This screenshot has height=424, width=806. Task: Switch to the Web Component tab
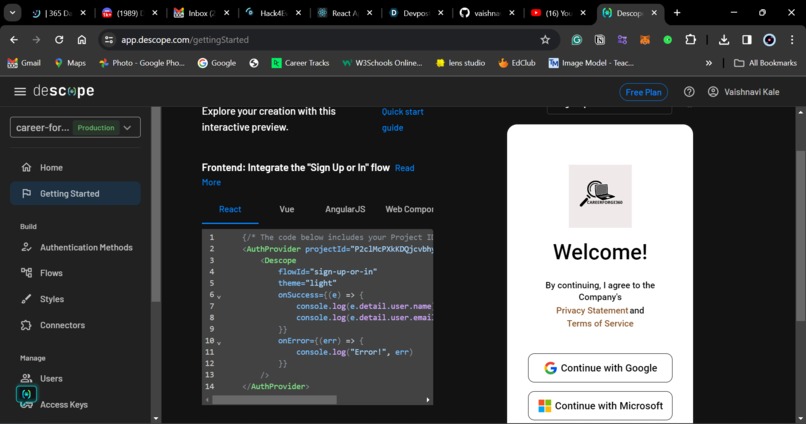click(409, 209)
